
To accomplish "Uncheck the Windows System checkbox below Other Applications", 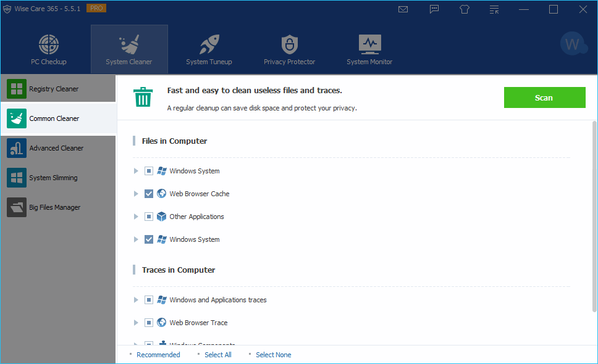I will click(x=149, y=239).
